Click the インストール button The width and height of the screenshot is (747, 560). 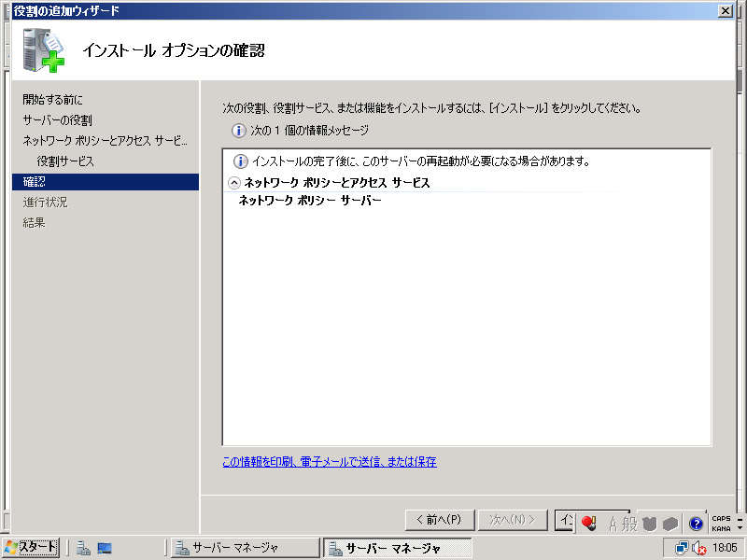coord(563,519)
